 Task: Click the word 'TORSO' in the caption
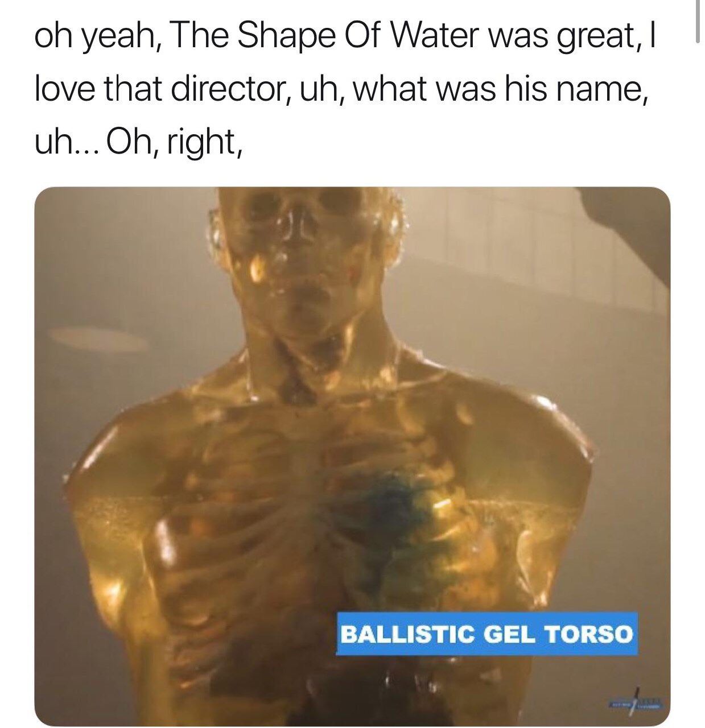click(588, 634)
